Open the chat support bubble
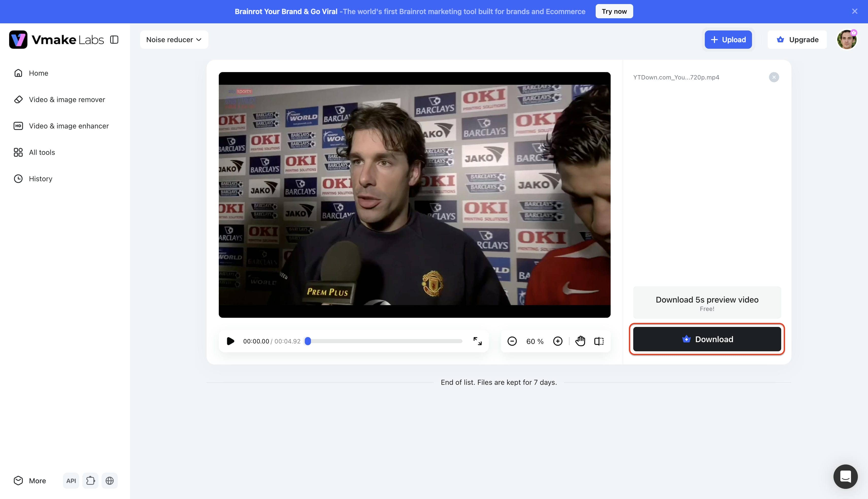868x499 pixels. 845,476
